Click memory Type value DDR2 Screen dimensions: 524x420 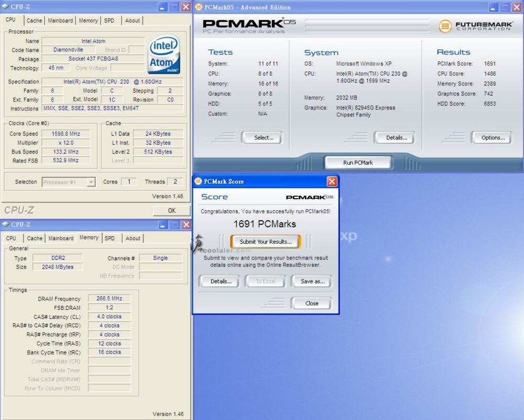pos(58,258)
